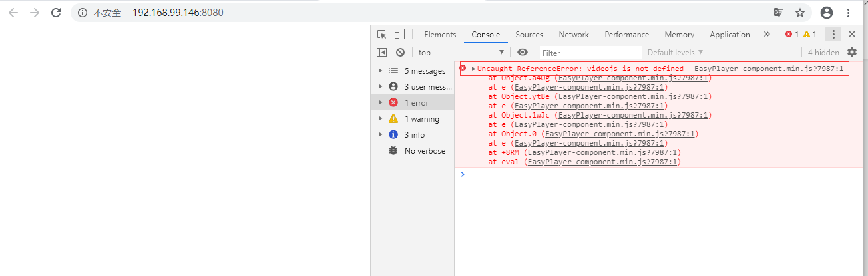Viewport: 868px width, 276px height.
Task: Toggle the device toolbar icon
Action: [x=399, y=35]
